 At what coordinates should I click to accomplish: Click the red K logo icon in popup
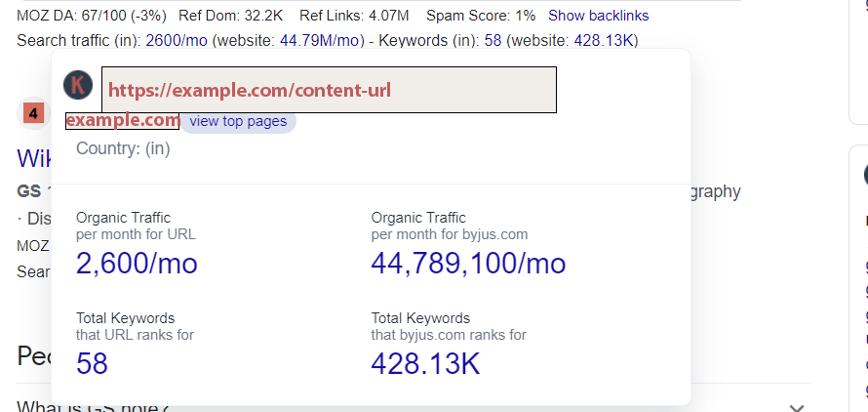pos(78,85)
